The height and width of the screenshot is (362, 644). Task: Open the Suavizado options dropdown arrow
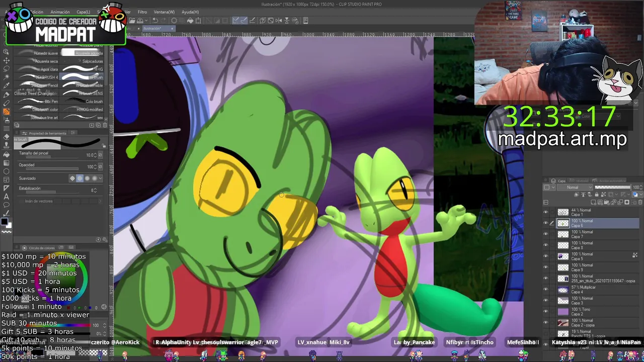tap(101, 178)
